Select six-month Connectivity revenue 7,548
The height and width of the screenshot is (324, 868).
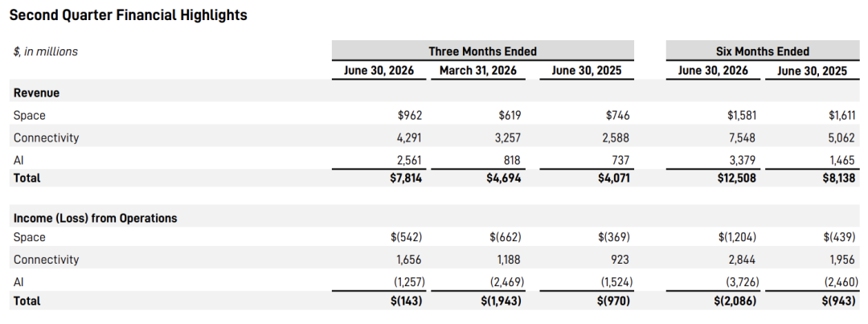pos(742,137)
